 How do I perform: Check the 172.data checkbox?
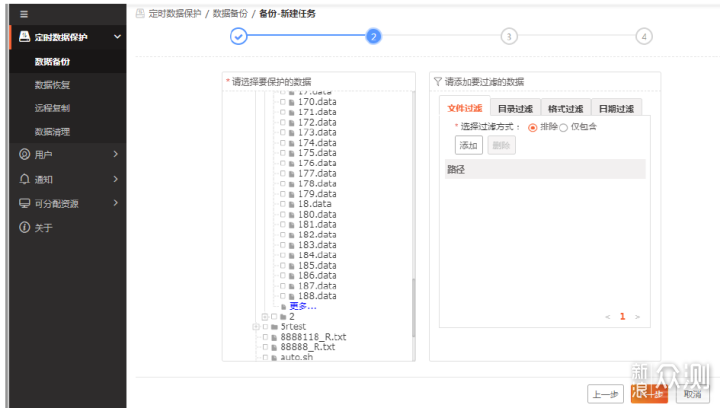283,123
